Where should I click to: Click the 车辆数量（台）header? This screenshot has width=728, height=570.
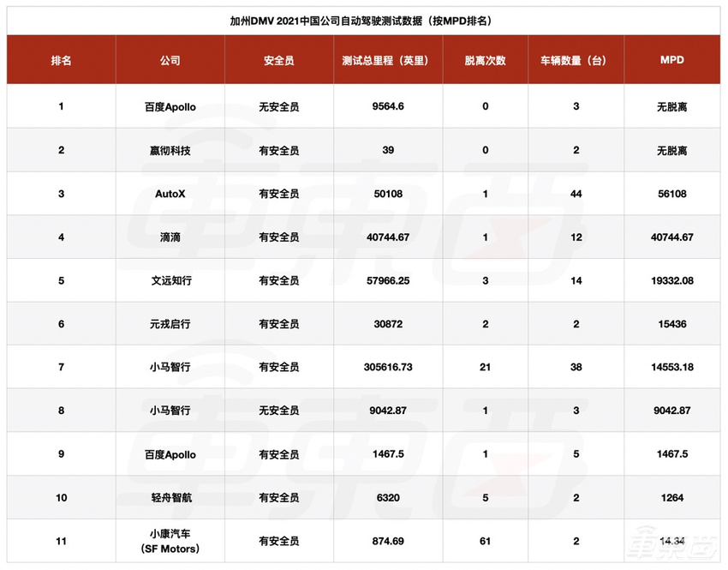tap(576, 60)
